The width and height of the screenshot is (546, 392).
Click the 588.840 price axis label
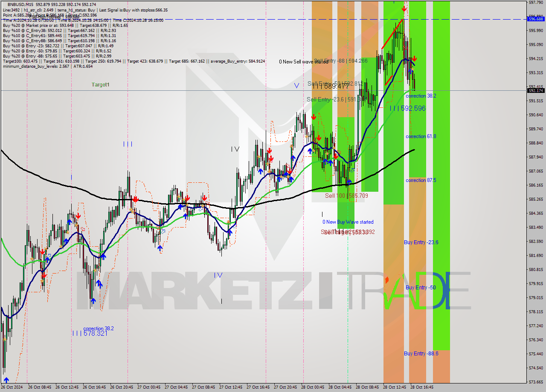click(x=536, y=143)
